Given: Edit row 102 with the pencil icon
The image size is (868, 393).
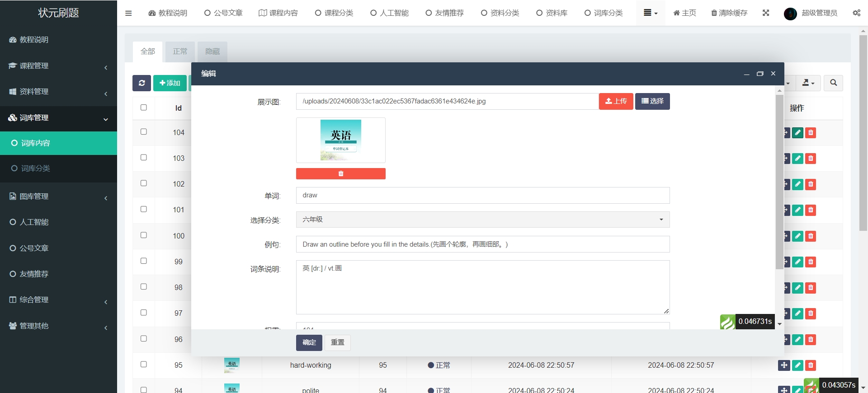Looking at the screenshot, I should (x=798, y=184).
